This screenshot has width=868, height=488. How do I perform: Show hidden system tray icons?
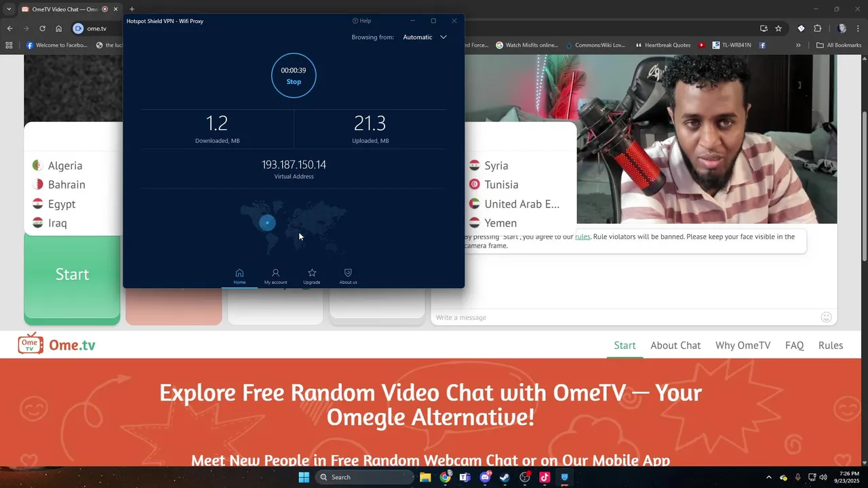point(768,477)
